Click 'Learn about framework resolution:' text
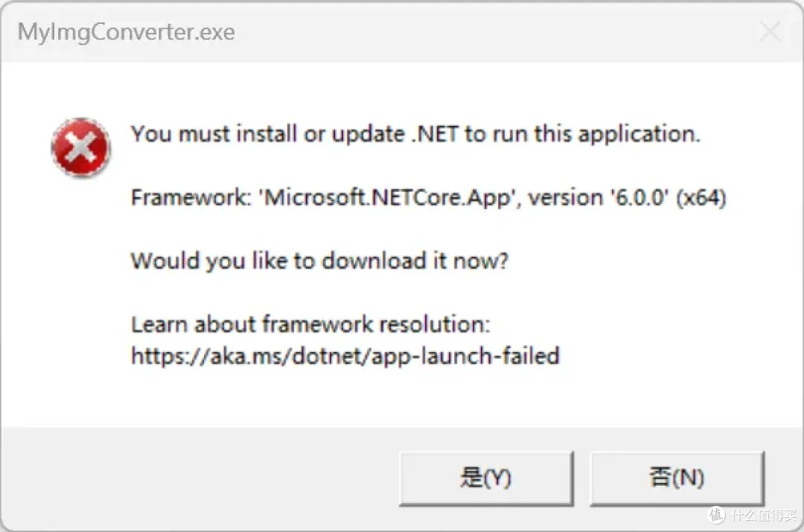Screen dimensions: 804x532 310,324
